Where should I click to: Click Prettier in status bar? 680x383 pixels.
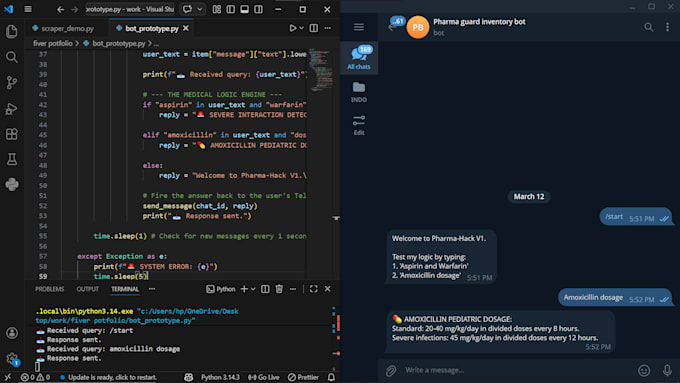(303, 377)
